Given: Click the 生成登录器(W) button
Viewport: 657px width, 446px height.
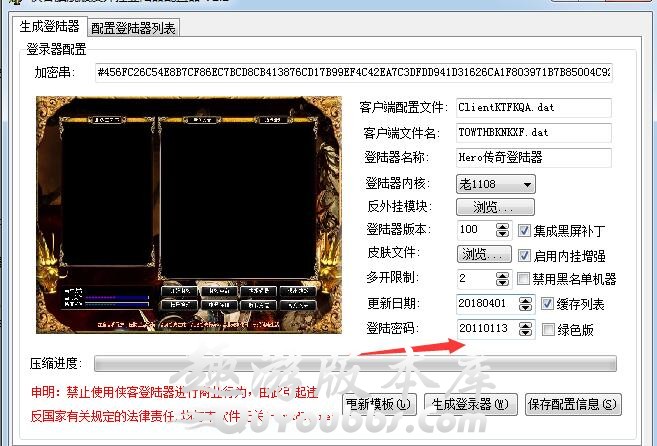Looking at the screenshot, I should coord(471,405).
